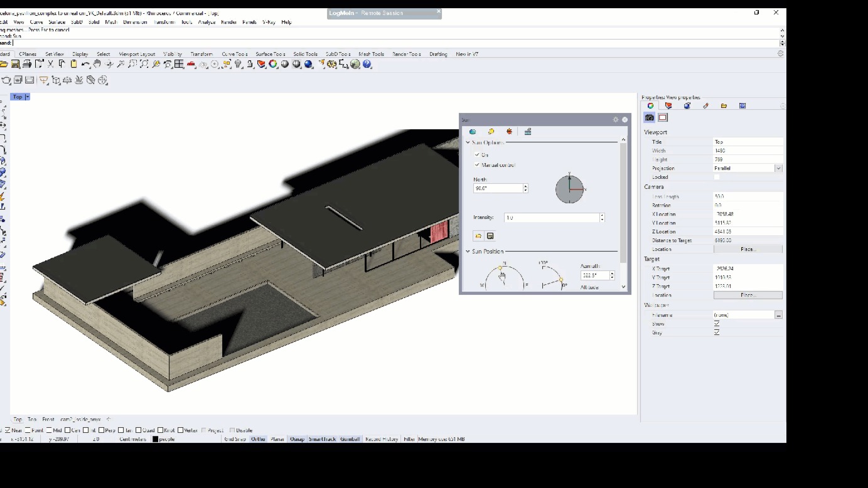868x488 pixels.
Task: Click the North angle stepper arrows
Action: [525, 188]
